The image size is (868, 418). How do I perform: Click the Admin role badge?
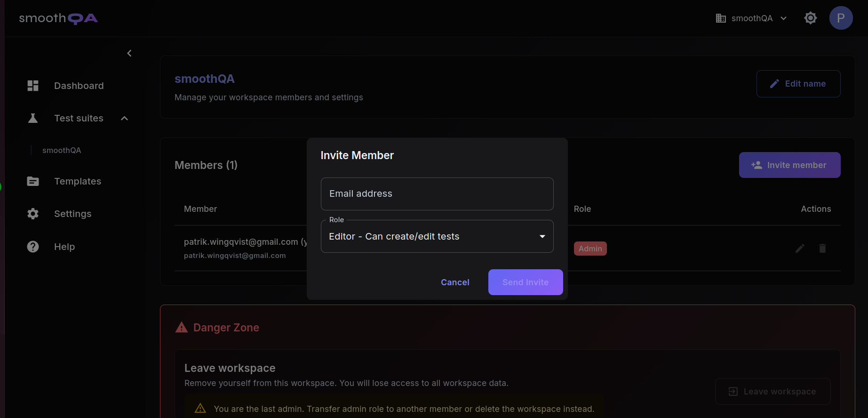590,249
